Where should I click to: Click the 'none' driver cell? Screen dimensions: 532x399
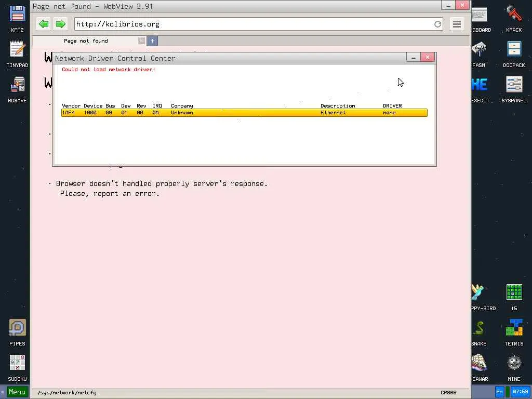(x=389, y=113)
